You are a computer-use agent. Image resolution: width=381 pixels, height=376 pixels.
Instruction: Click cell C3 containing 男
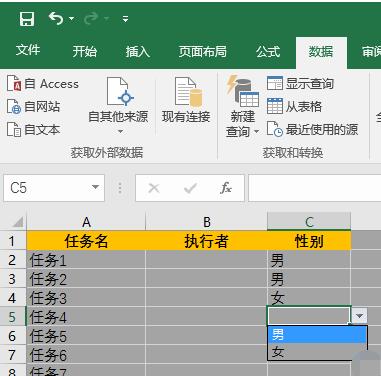click(309, 279)
